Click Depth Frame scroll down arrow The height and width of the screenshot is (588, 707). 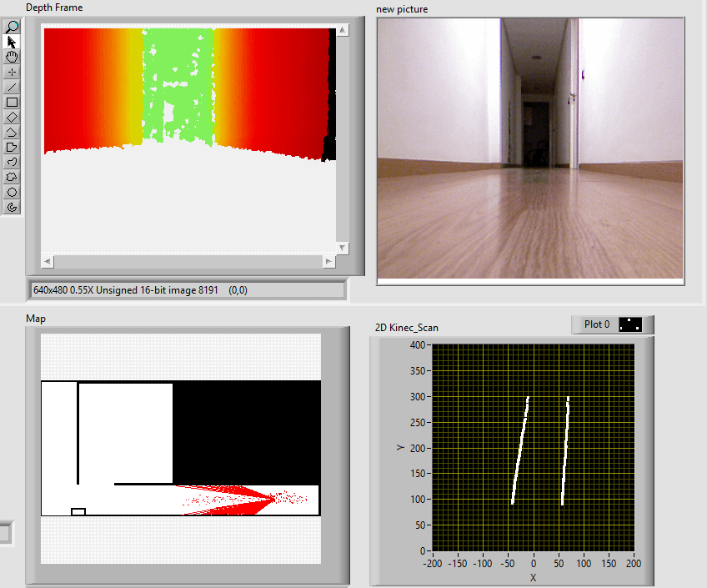[x=342, y=248]
